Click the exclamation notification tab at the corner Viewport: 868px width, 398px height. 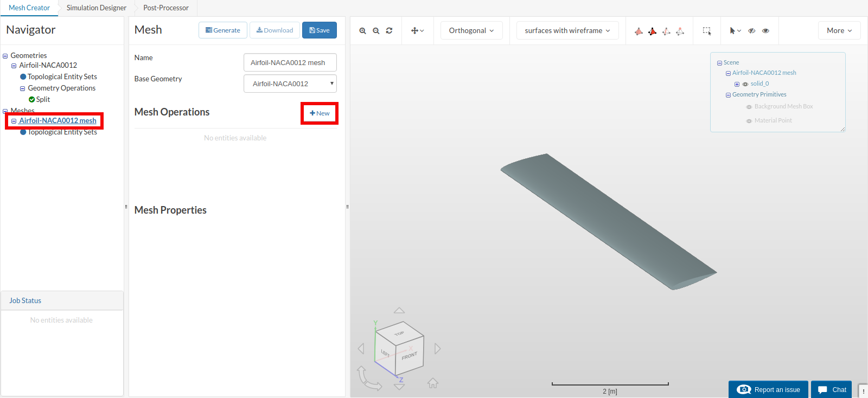(x=863, y=391)
